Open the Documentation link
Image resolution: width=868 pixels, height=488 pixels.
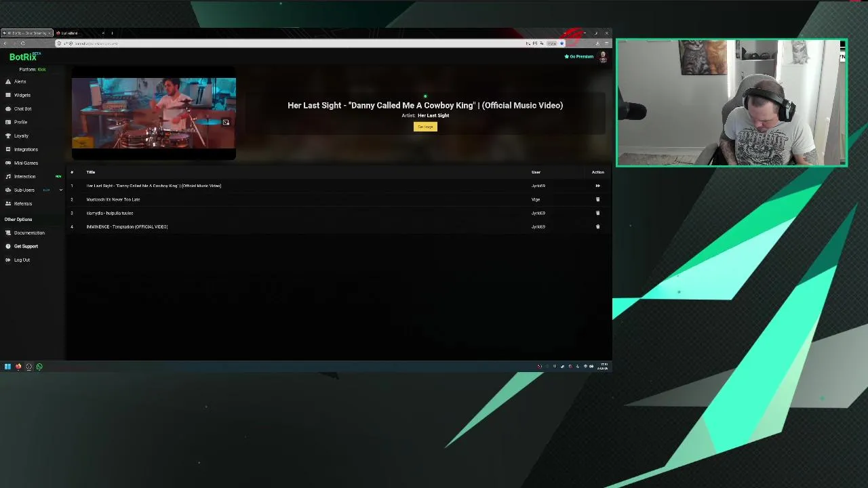[x=29, y=232]
